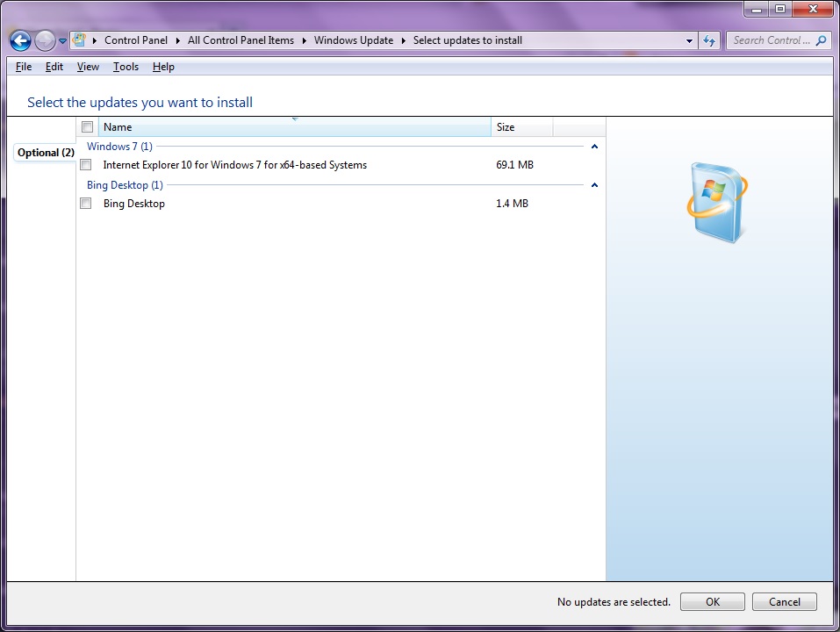Select the Internet Explorer 10 for Windows 7 row

point(341,165)
